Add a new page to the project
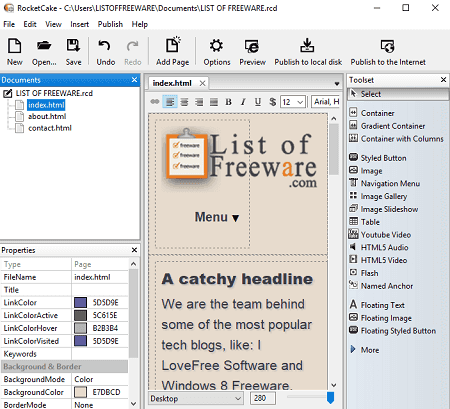Screen dimensions: 450x409 172,52
